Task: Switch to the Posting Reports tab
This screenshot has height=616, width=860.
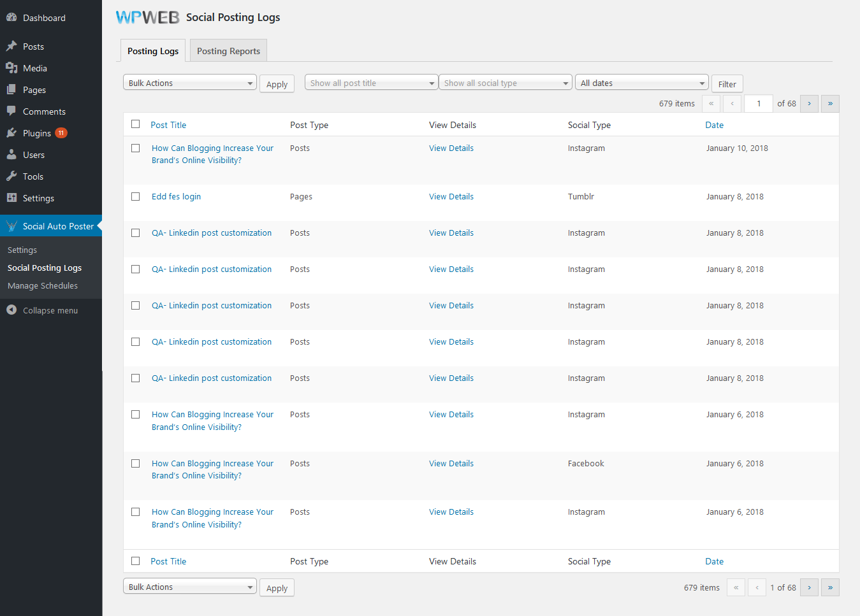Action: pyautogui.click(x=228, y=51)
